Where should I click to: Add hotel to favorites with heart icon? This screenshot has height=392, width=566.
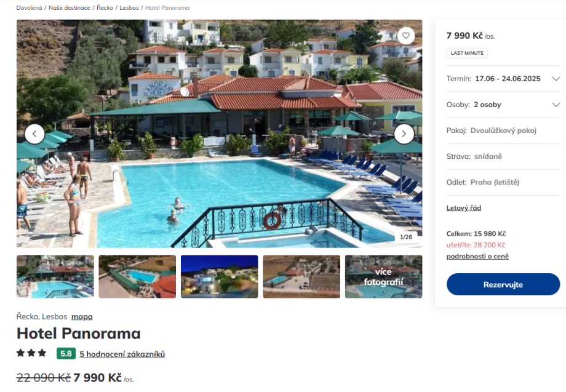[406, 36]
